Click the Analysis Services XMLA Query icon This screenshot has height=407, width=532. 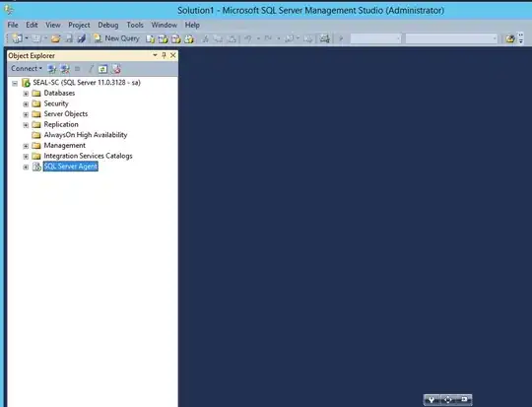click(189, 39)
